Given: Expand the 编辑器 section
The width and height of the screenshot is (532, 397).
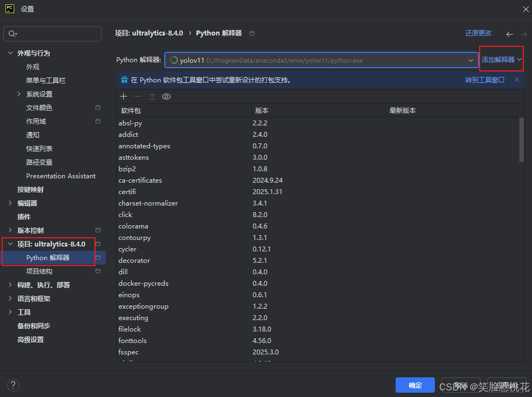Looking at the screenshot, I should point(10,203).
